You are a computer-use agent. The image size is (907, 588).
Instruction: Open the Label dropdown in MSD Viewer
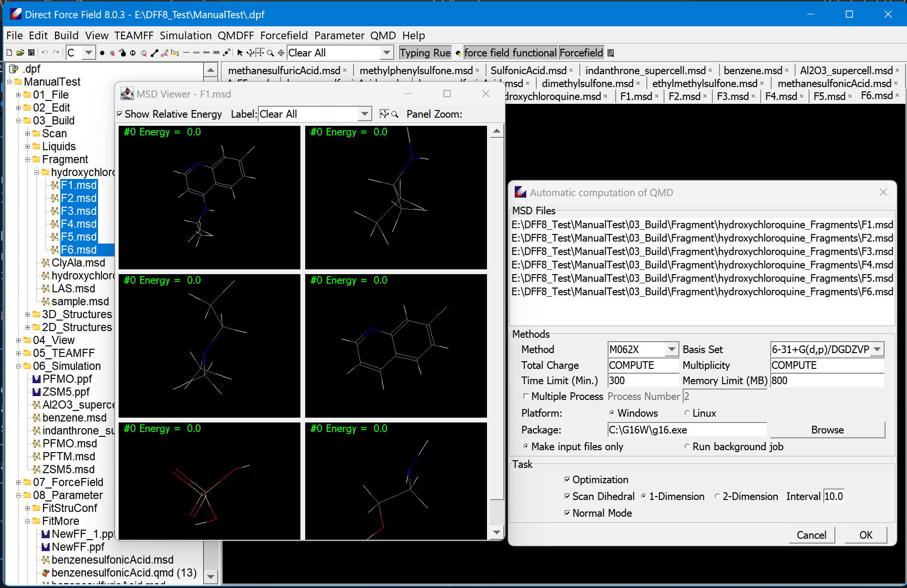click(365, 114)
